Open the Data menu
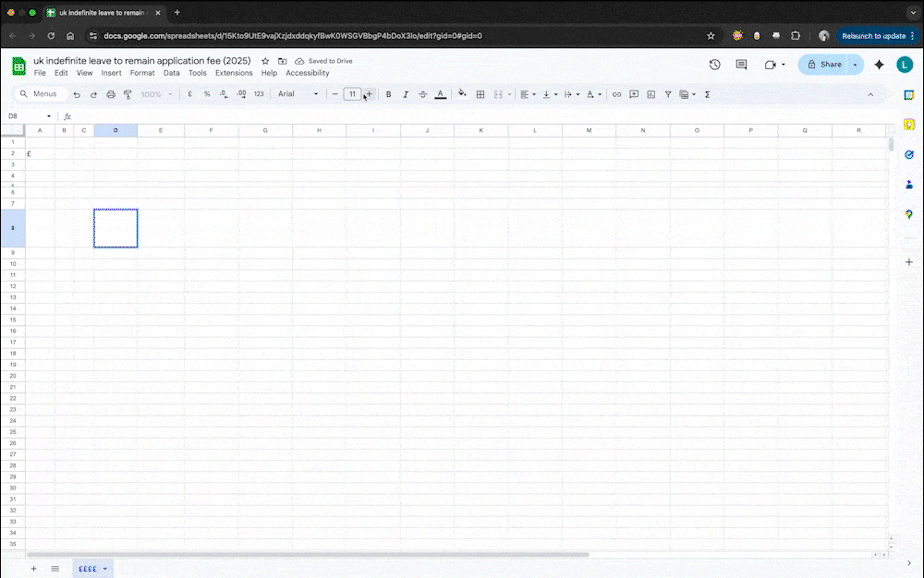 tap(172, 73)
